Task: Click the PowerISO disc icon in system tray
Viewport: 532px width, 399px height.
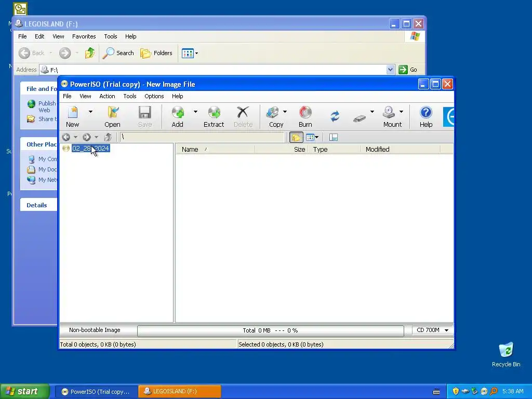Action: point(484,391)
